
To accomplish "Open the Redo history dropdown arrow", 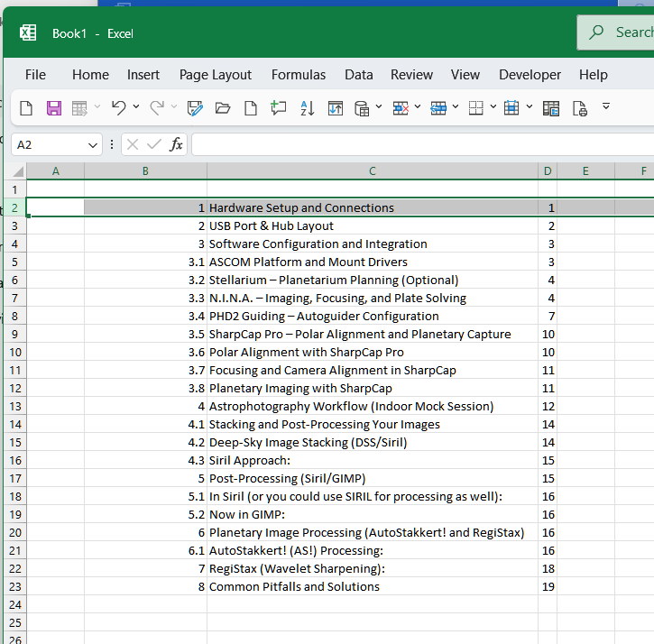I will 174,106.
